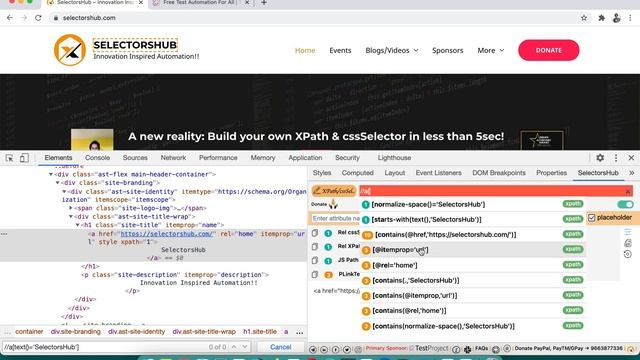The image size is (640, 360).
Task: Click the Slack icon in SelectorsHub footer
Action: [468, 349]
